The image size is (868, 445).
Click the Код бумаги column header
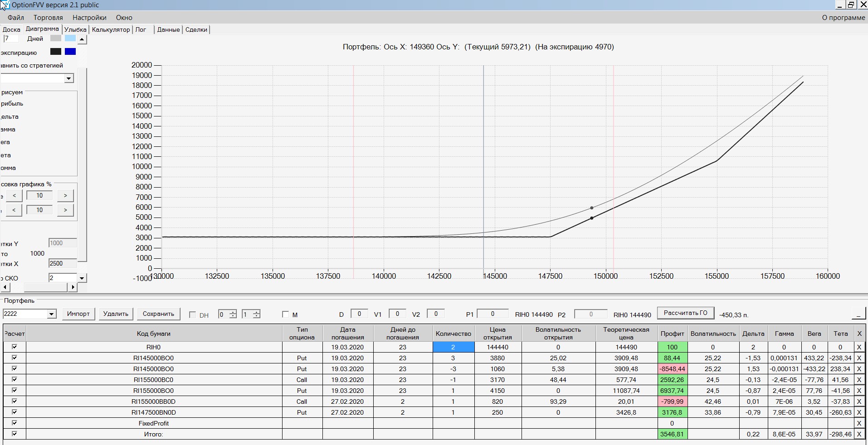(154, 334)
